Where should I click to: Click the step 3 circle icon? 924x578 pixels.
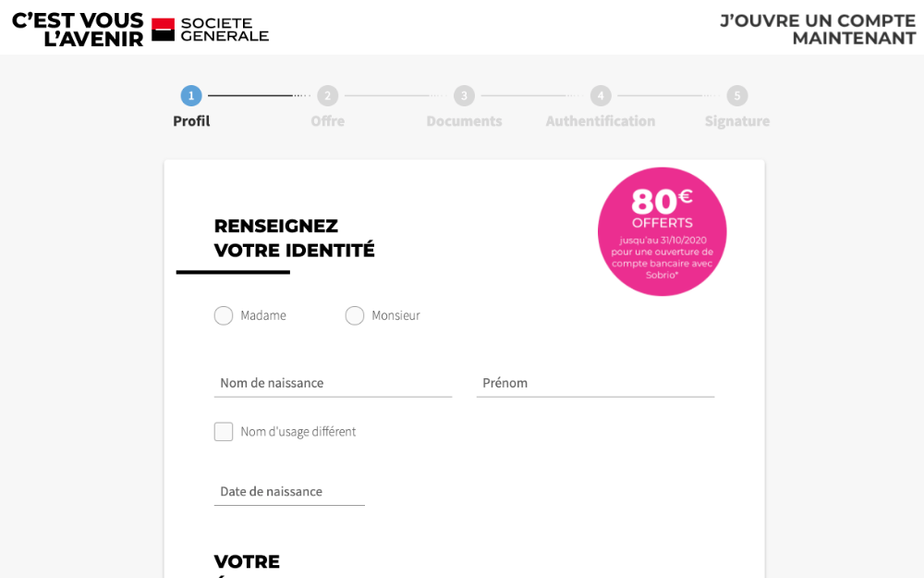tap(465, 95)
